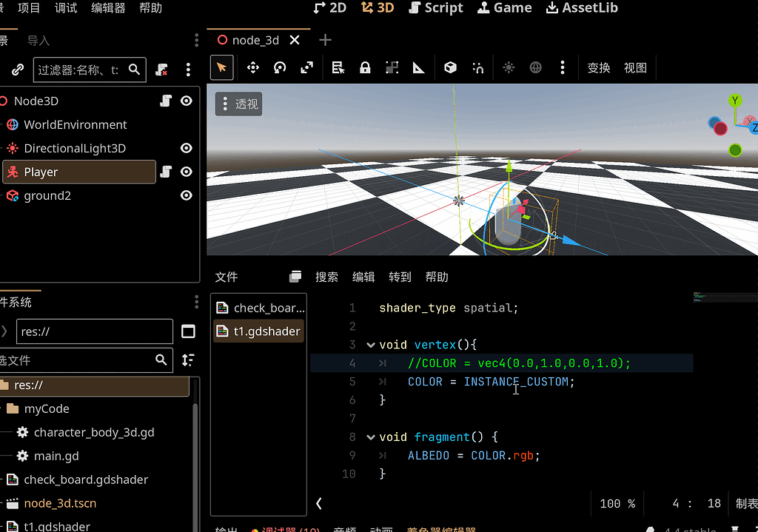Collapse the vertex function code fold
The image size is (758, 532).
[370, 345]
